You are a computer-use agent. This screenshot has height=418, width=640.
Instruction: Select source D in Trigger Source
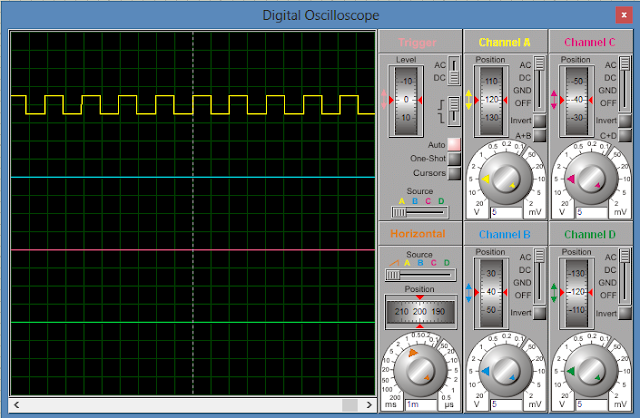coord(441,201)
